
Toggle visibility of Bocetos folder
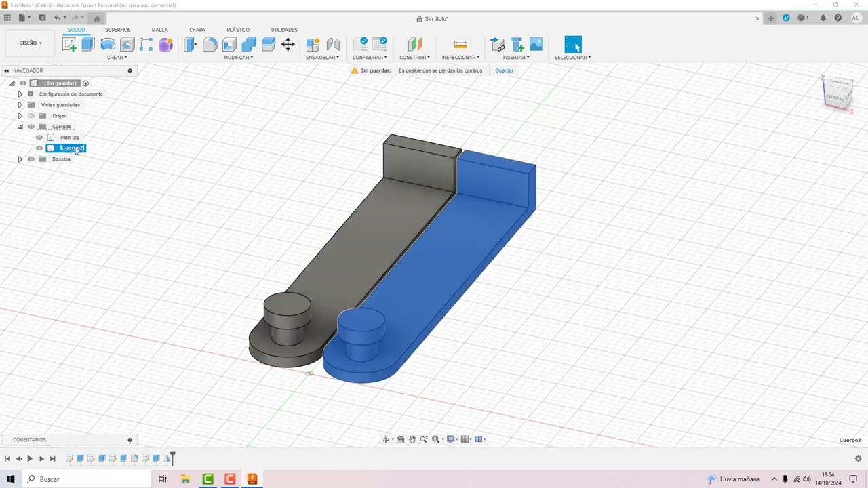tap(31, 159)
